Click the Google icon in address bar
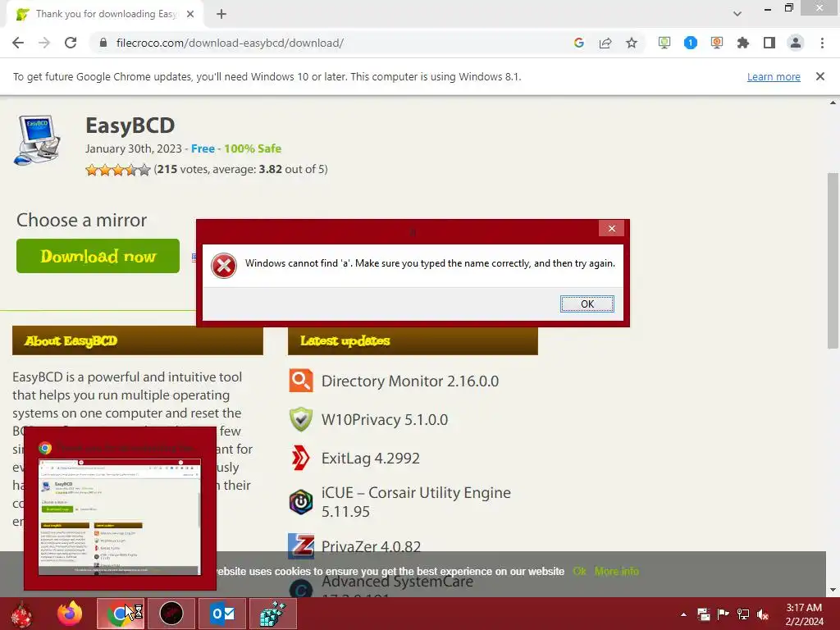The image size is (840, 630). click(x=578, y=43)
